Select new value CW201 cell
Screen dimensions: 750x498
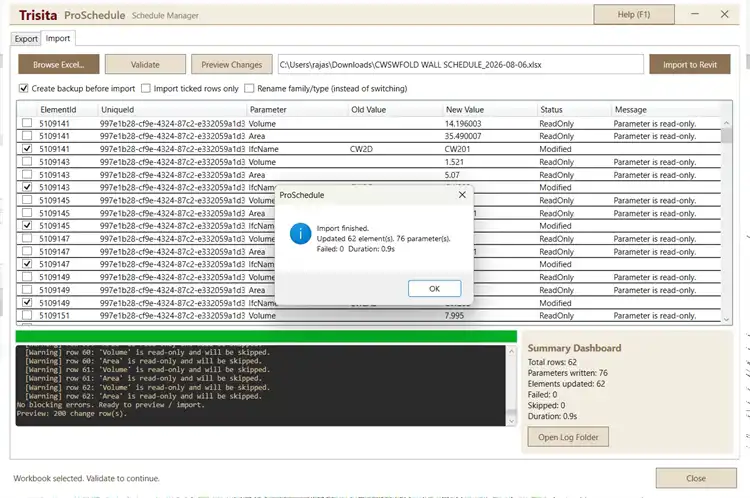[x=457, y=149]
